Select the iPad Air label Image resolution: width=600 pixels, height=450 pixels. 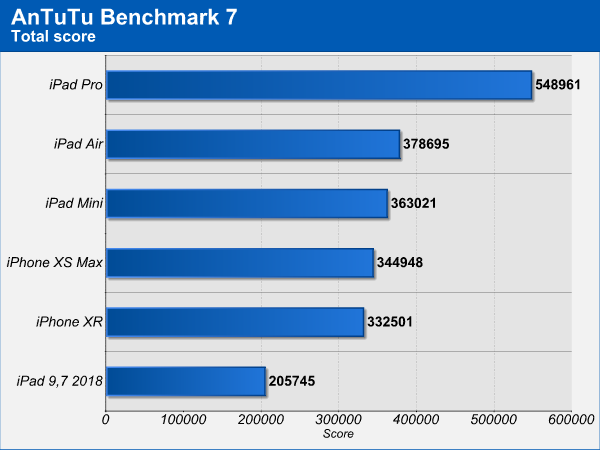pos(78,144)
